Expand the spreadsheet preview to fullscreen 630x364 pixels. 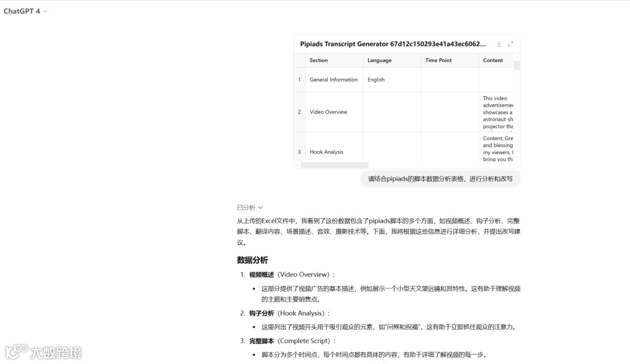click(510, 44)
